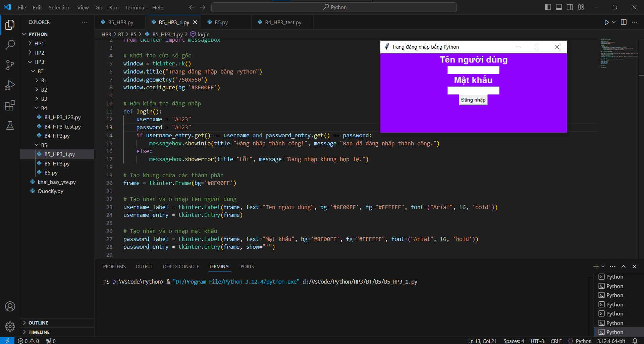Go back with the navigation arrow

click(192, 7)
